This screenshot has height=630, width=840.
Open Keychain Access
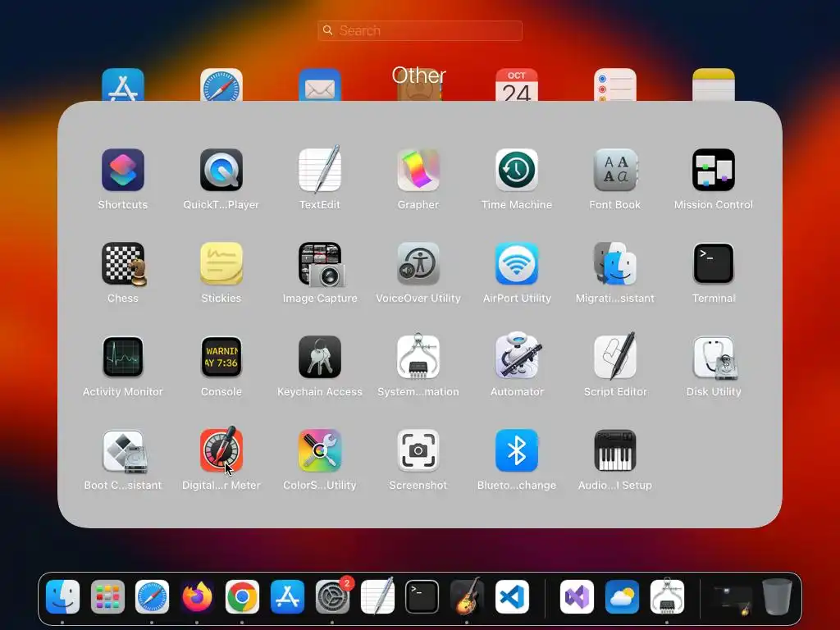tap(320, 358)
